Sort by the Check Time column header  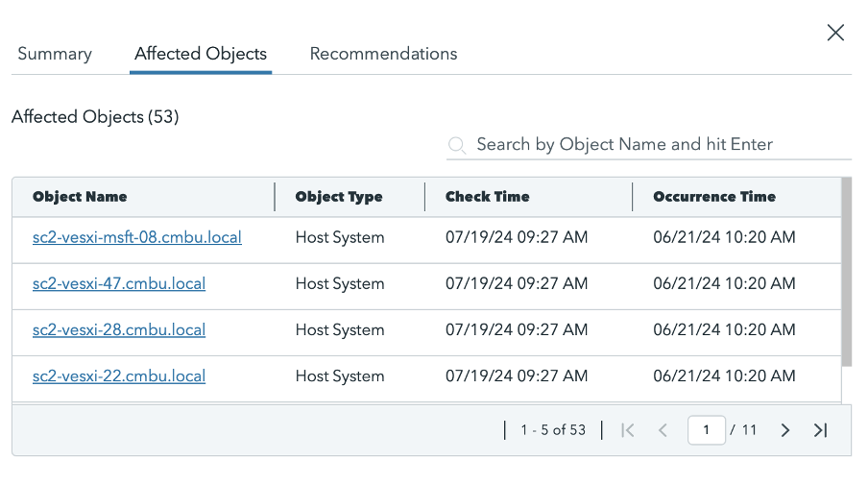point(487,197)
